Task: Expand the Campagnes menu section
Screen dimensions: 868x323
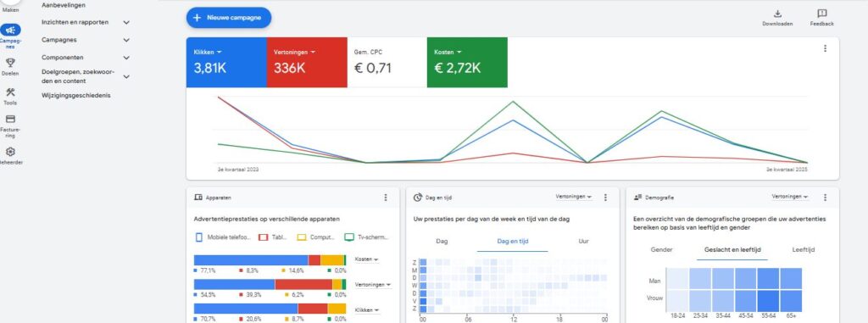Action: point(126,41)
